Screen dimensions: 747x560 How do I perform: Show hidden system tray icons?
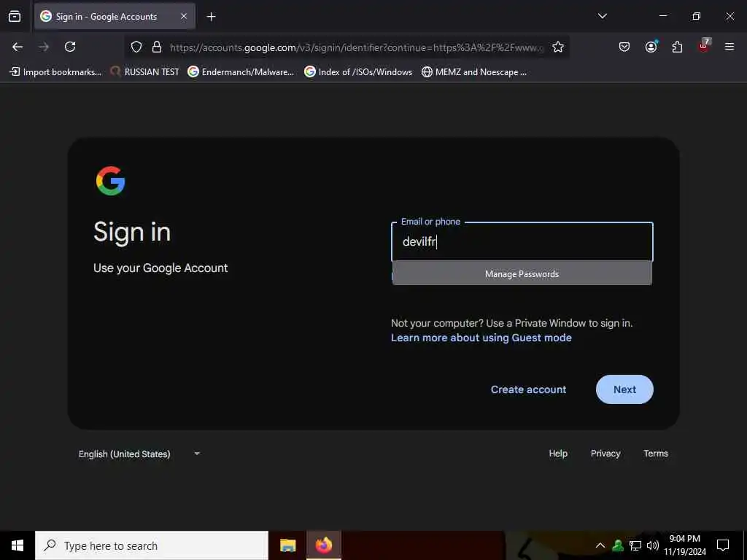[x=600, y=545]
